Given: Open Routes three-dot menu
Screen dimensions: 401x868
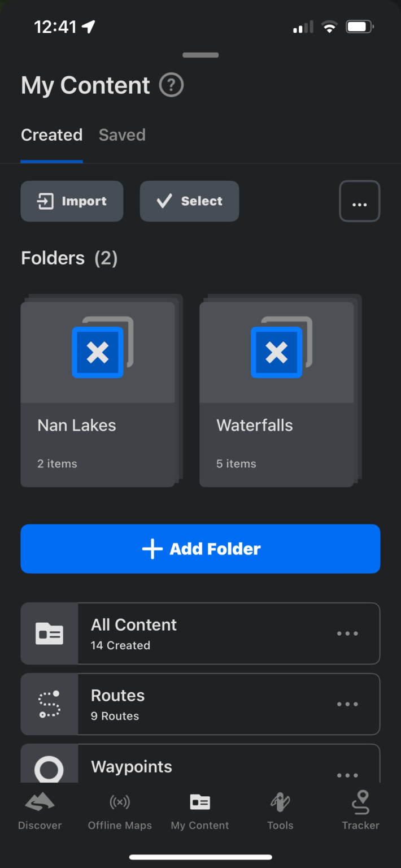Looking at the screenshot, I should (x=347, y=704).
